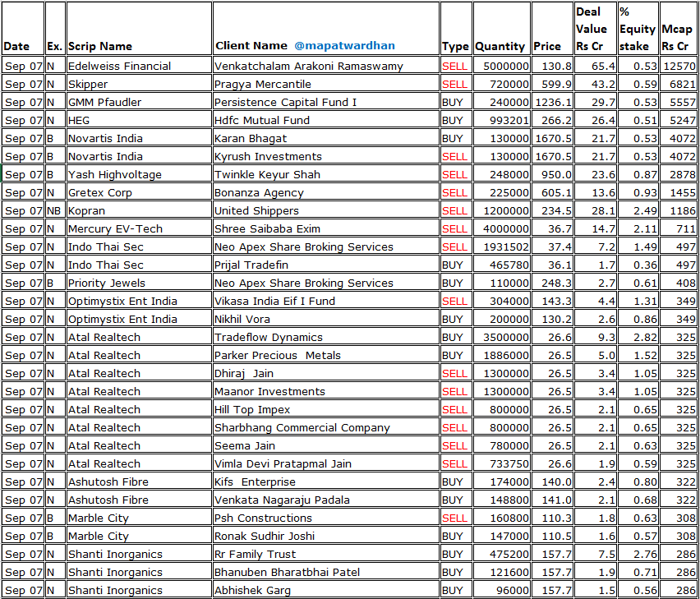700x599 pixels.
Task: Click the Hdfc Mutual Fund cell
Action: tap(326, 120)
